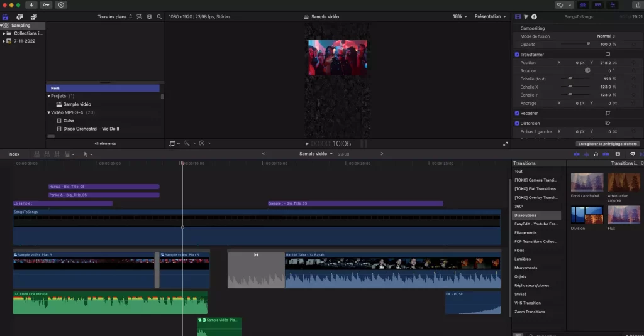Open the 'Tous les plans' filter dropdown
The image size is (644, 336).
115,16
